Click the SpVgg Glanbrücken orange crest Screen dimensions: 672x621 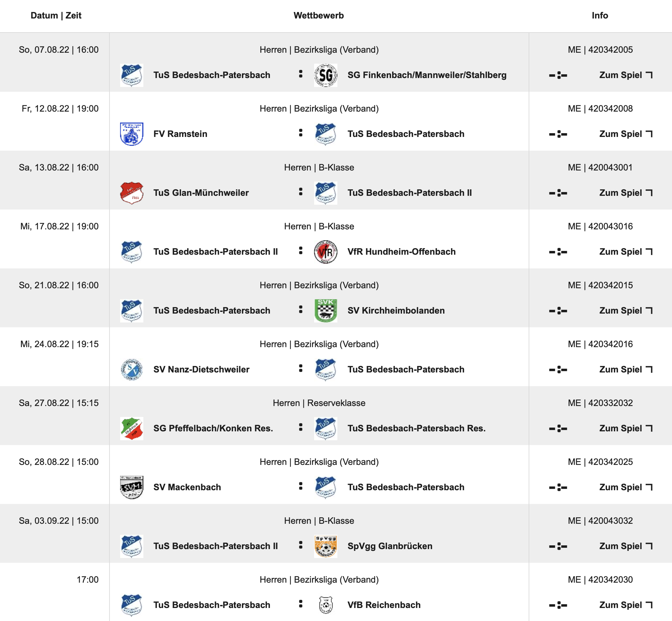[x=325, y=546]
